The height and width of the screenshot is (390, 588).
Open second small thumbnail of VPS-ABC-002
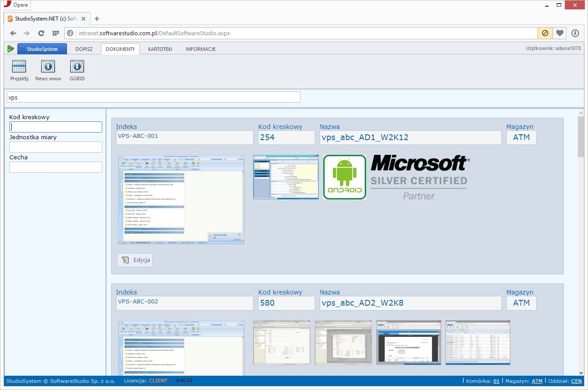coord(343,342)
